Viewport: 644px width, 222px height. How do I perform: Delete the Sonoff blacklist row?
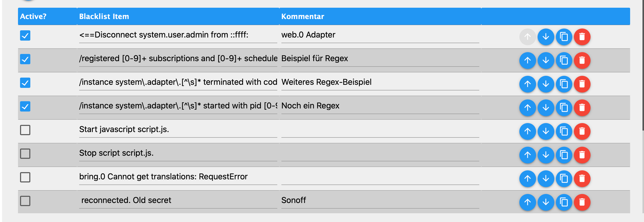point(582,202)
